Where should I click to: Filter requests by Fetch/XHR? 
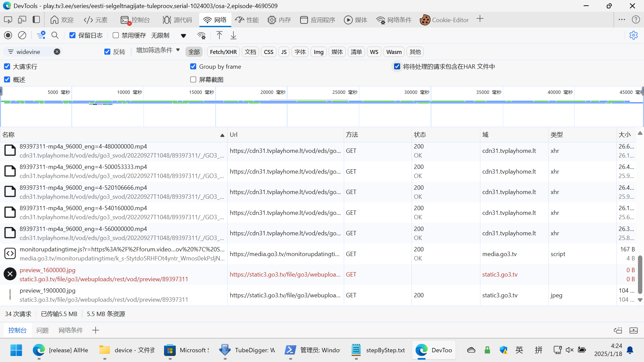(x=223, y=52)
